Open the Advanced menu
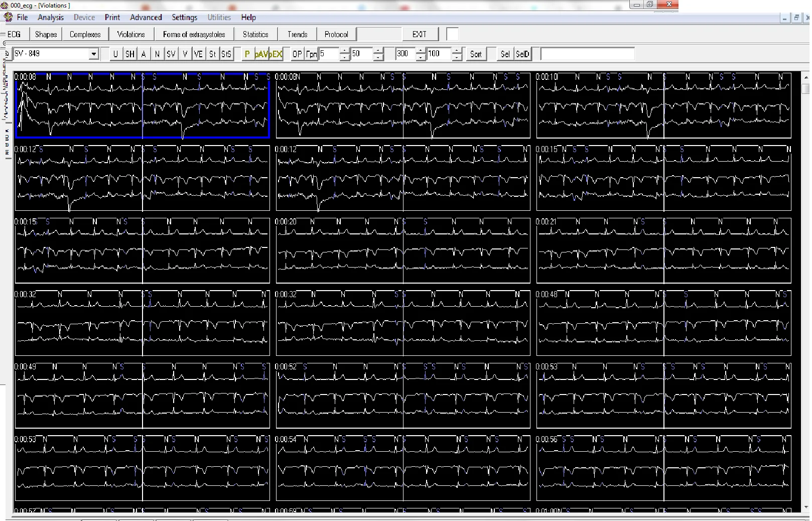The width and height of the screenshot is (812, 521). click(x=146, y=17)
